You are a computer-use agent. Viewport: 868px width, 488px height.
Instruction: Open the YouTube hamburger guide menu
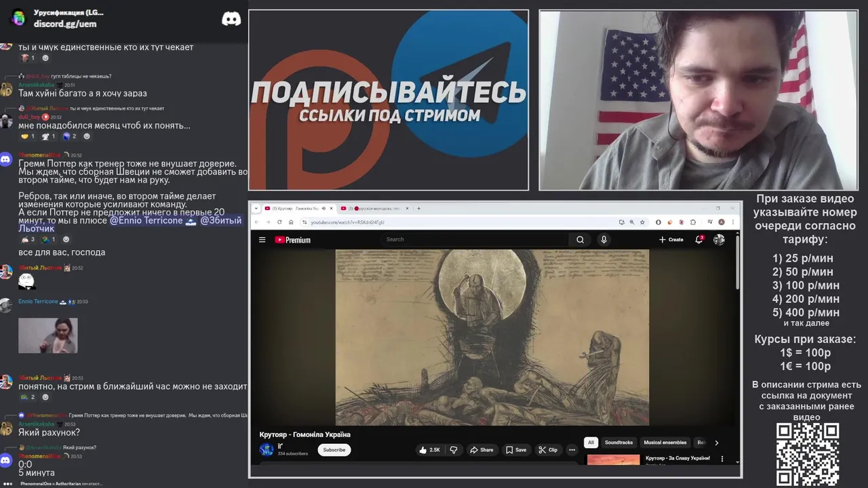(262, 239)
